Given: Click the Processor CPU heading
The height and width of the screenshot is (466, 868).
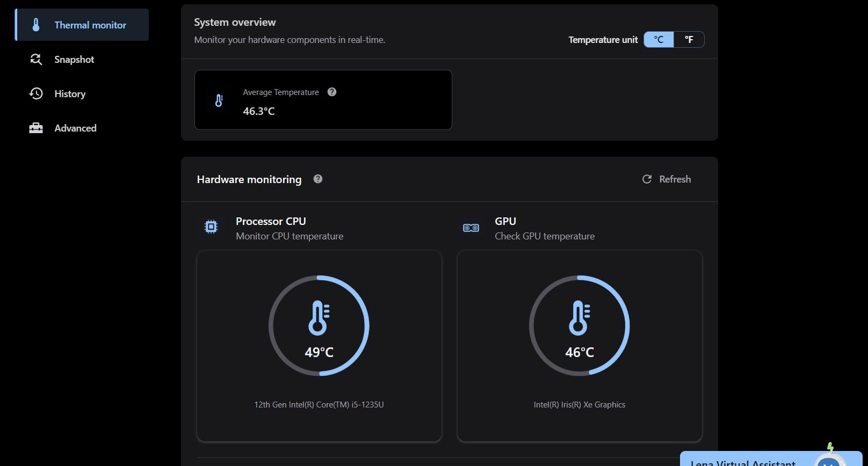Looking at the screenshot, I should 271,221.
